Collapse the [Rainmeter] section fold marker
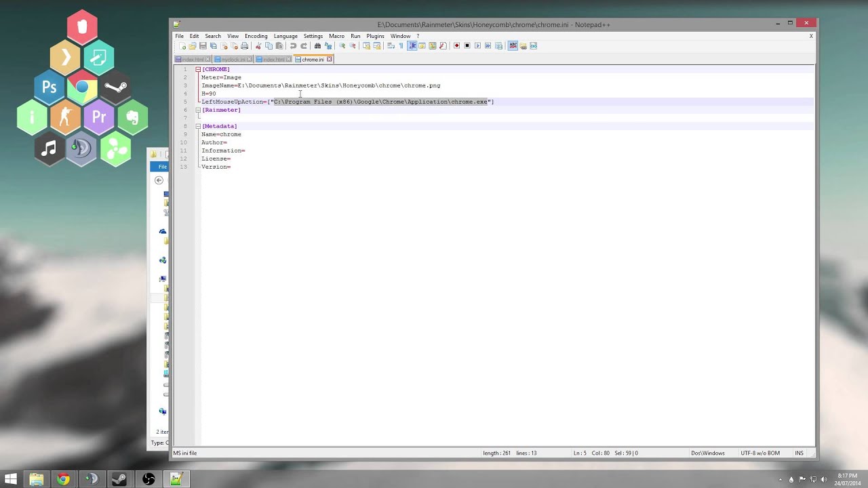This screenshot has height=488, width=868. 198,110
